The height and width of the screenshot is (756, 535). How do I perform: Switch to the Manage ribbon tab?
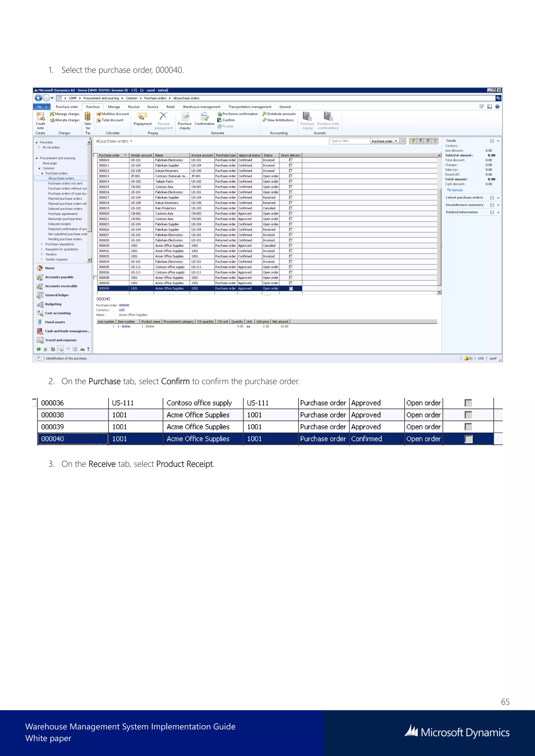click(114, 107)
